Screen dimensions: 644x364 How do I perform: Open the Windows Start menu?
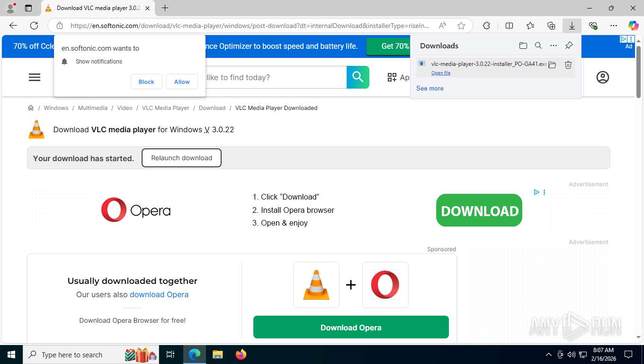pos(11,355)
